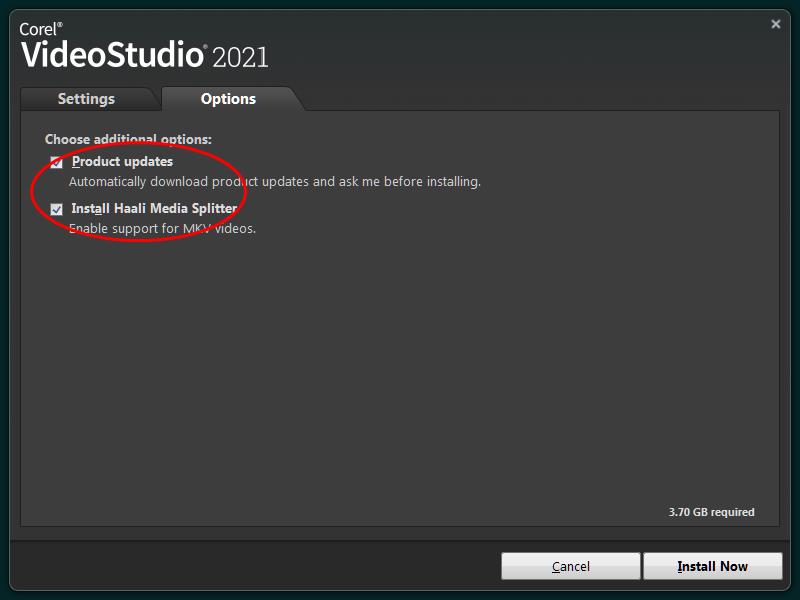Start installation with Install Now
This screenshot has height=600, width=800.
pos(713,566)
